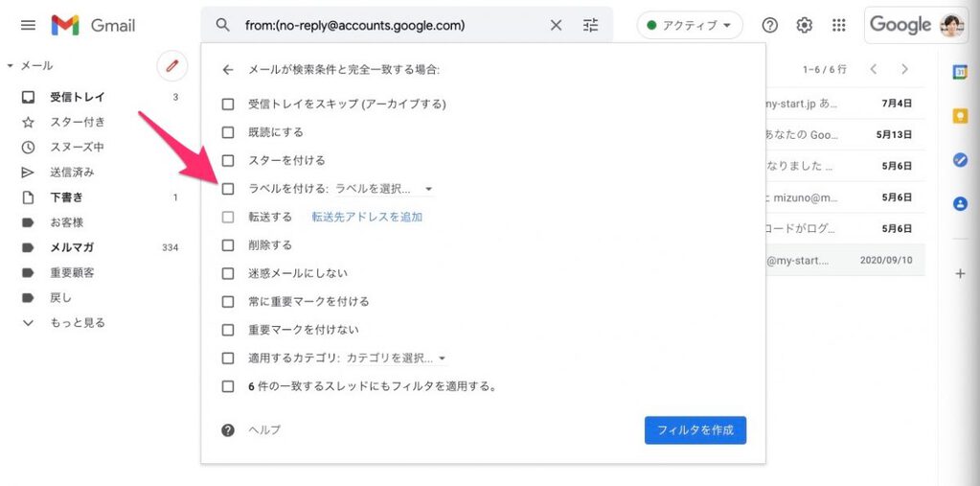Show search options slider icon
Image resolution: width=980 pixels, height=486 pixels.
tap(591, 26)
